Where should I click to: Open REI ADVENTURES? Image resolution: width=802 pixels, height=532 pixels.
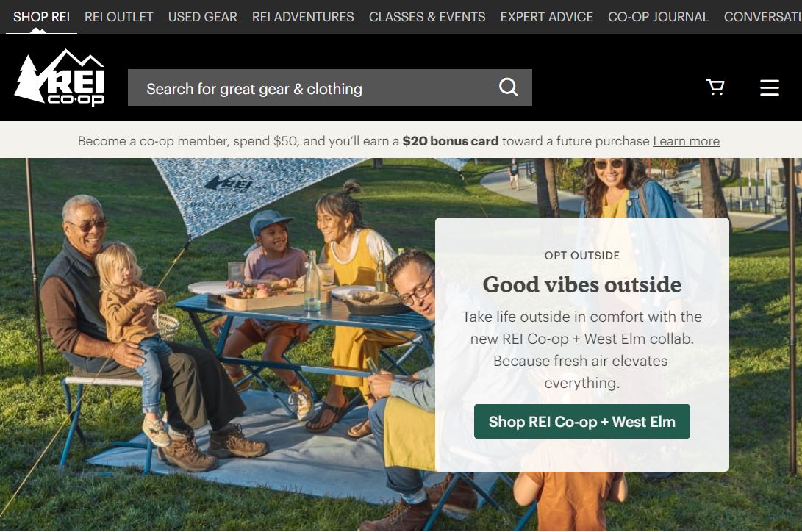303,17
